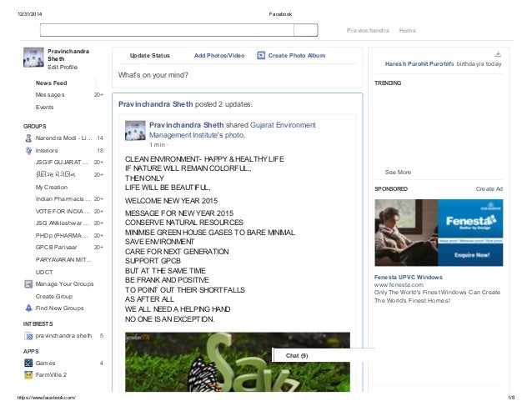The width and height of the screenshot is (532, 411).
Task: Click Find New Groups link
Action: (x=59, y=308)
